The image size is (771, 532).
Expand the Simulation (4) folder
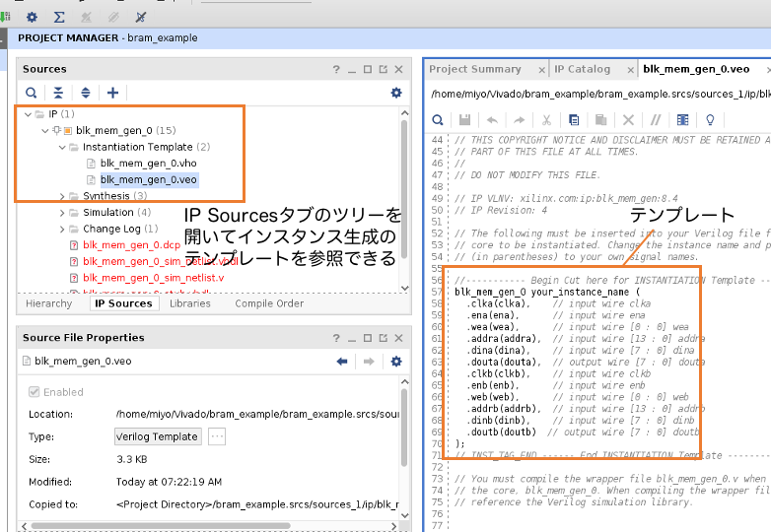(x=61, y=213)
